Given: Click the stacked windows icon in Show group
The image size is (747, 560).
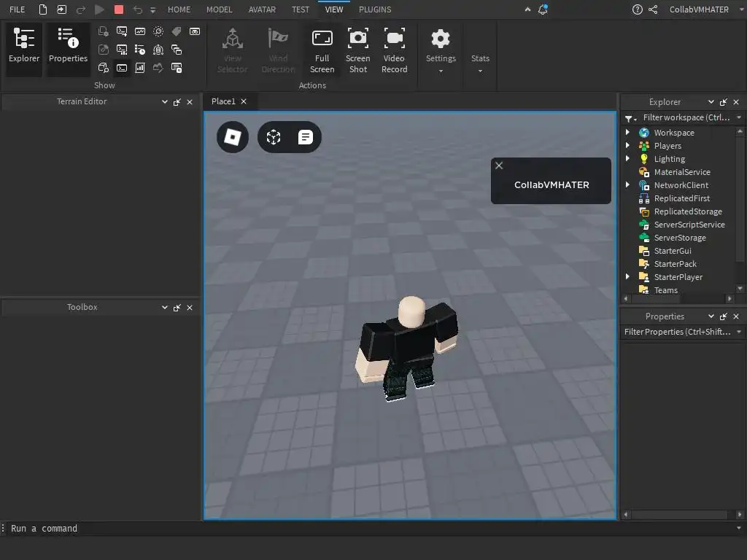Looking at the screenshot, I should coord(177,50).
